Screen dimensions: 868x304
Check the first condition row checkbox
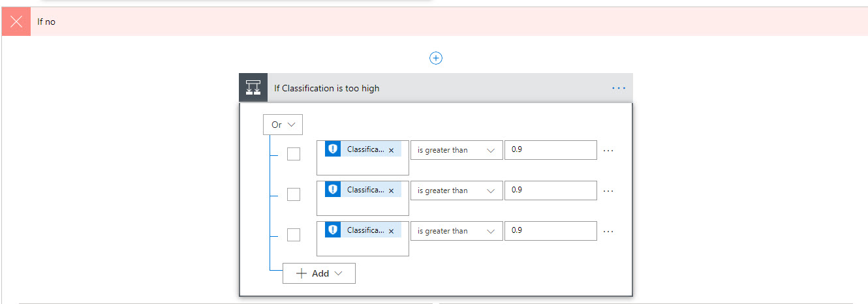tap(294, 154)
